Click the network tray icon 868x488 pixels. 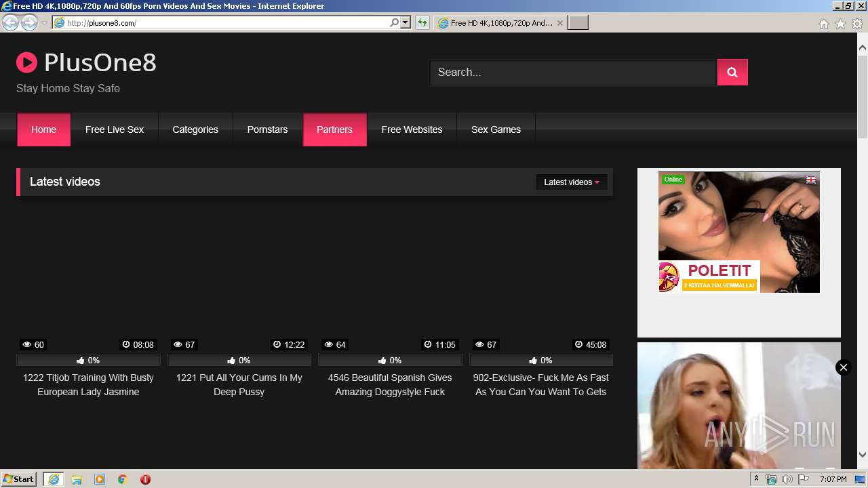(771, 479)
